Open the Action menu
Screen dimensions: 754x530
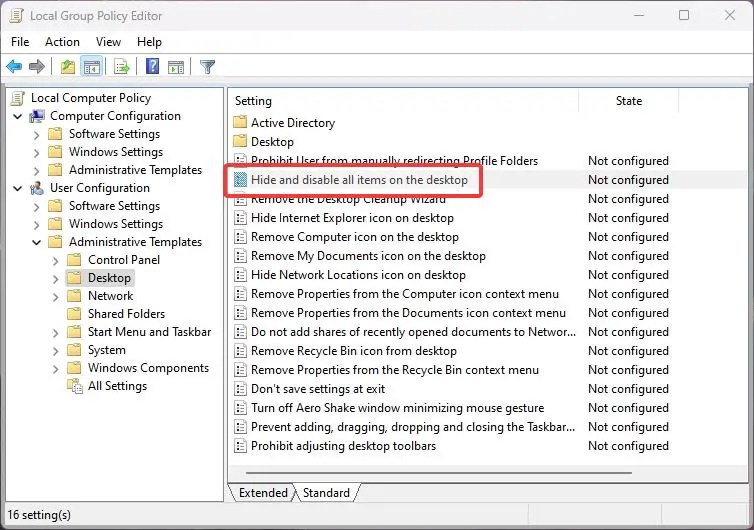63,42
